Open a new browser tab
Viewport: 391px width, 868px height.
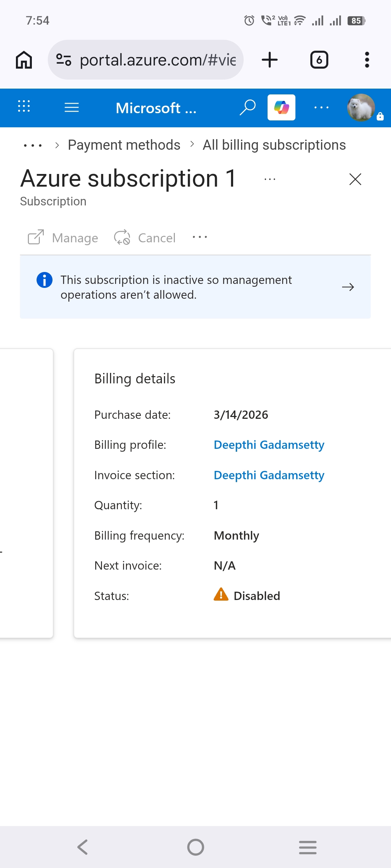pos(270,60)
